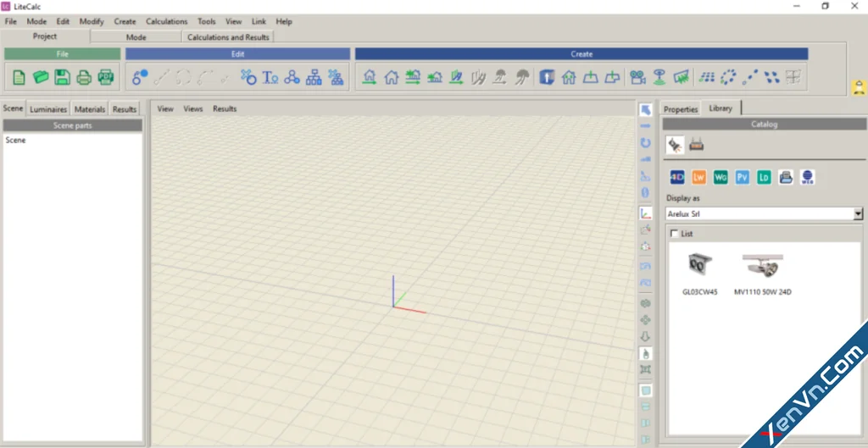The image size is (868, 448).
Task: Click the first house icon with green arrow
Action: pos(370,77)
